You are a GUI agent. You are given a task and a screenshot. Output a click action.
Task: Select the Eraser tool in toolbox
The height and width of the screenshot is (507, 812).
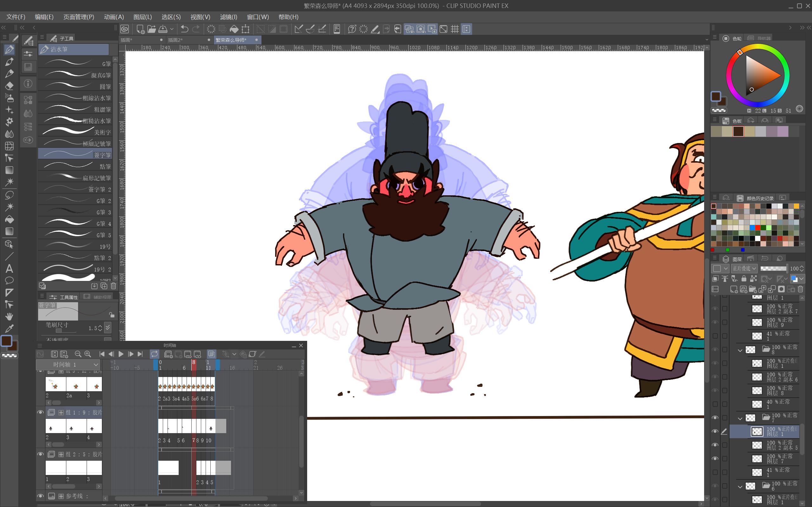(10, 86)
